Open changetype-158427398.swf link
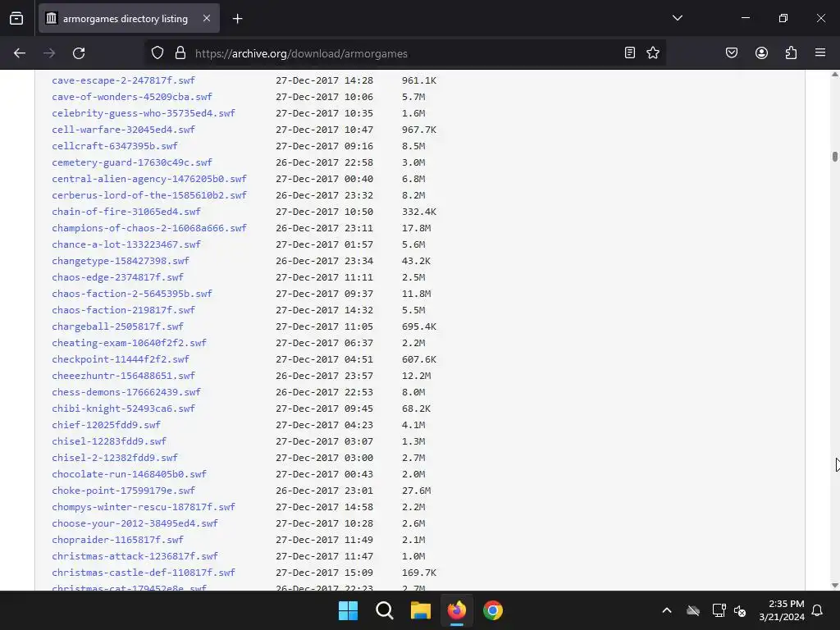Screen dimensions: 840x630 [x=121, y=261]
